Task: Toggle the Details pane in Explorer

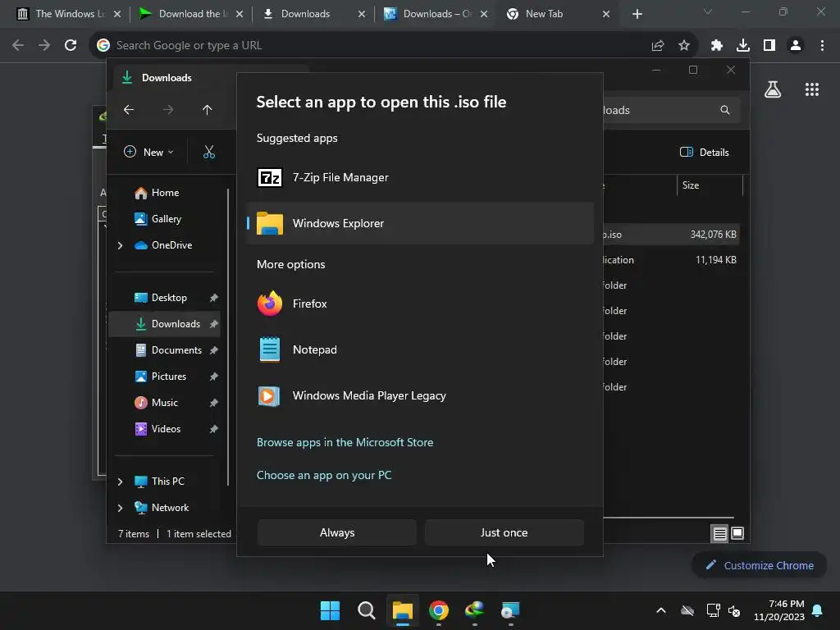Action: 704,152
